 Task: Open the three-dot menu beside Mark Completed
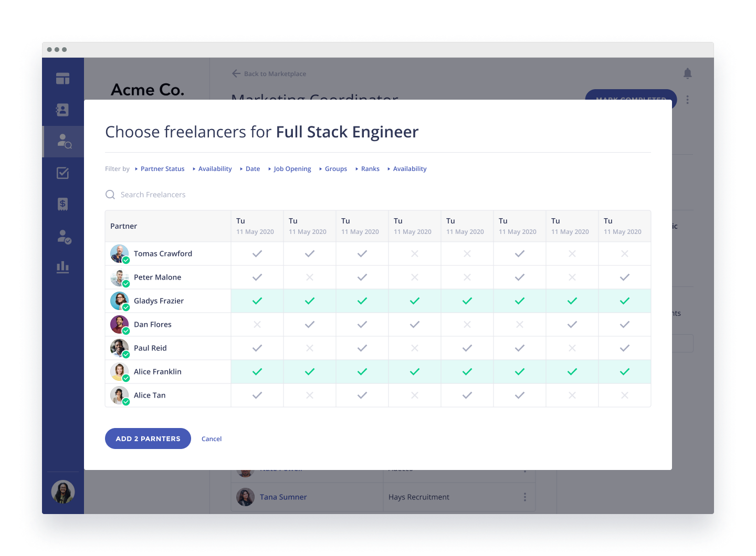pos(688,100)
